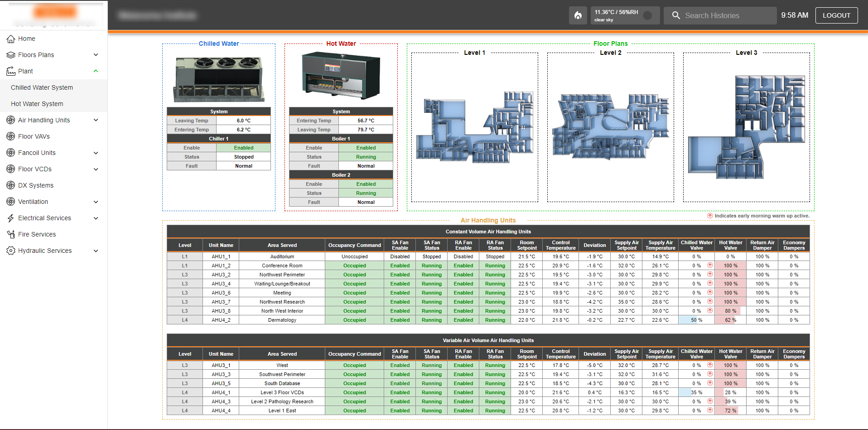868x430 pixels.
Task: Expand the Electrical Services chevron
Action: tap(96, 218)
